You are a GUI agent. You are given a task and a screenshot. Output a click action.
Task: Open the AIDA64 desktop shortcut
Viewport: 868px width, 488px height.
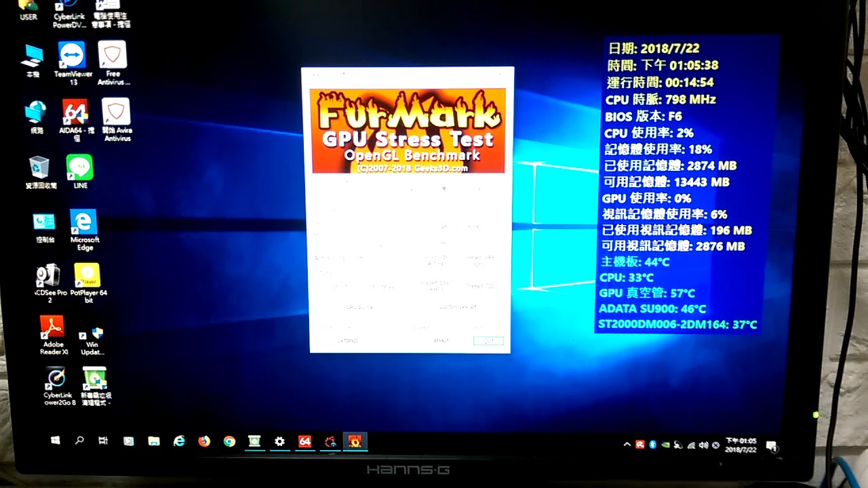point(75,120)
